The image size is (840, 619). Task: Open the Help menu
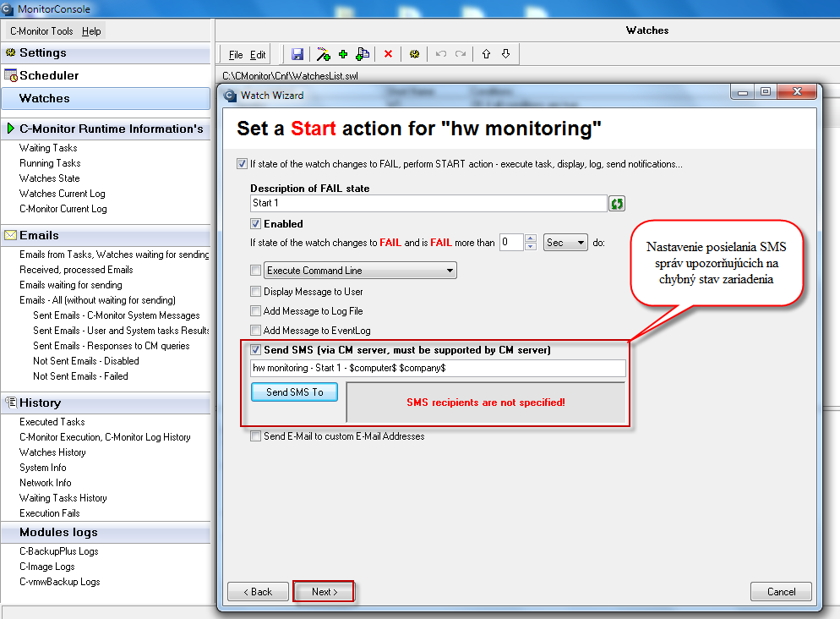(x=91, y=31)
